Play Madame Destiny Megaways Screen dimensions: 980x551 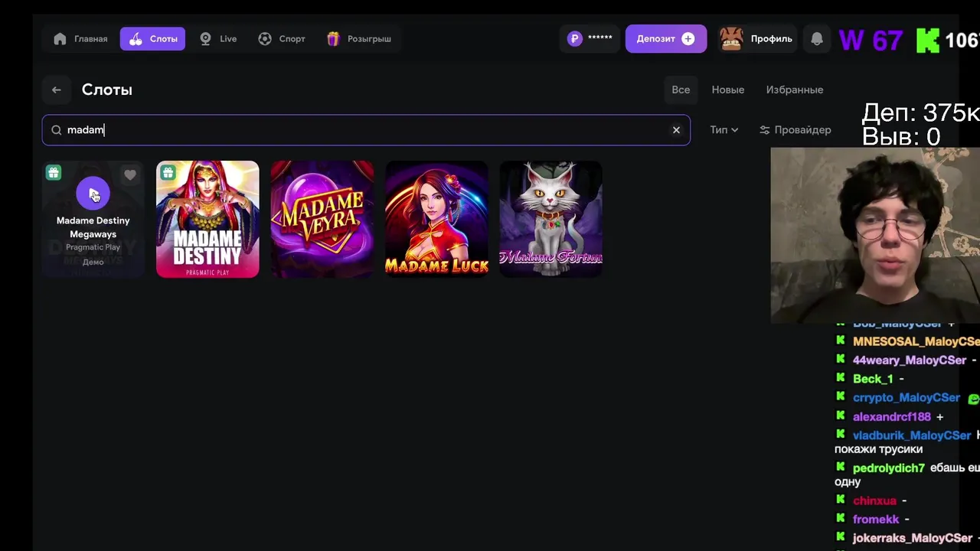[93, 194]
